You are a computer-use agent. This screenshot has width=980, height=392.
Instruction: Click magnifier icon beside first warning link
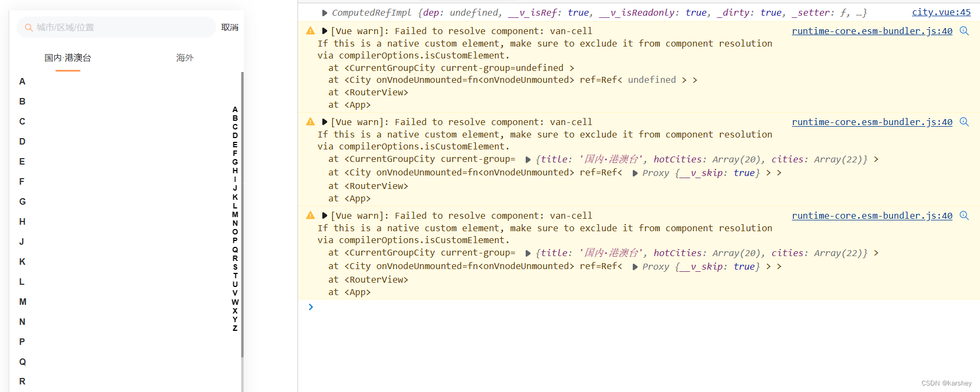pyautogui.click(x=964, y=31)
